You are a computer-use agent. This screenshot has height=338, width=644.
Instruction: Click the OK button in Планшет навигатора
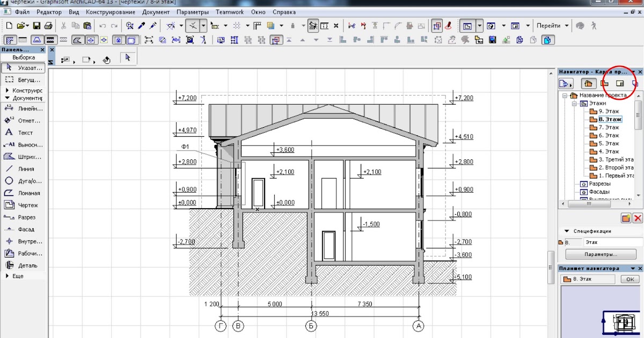(x=630, y=280)
